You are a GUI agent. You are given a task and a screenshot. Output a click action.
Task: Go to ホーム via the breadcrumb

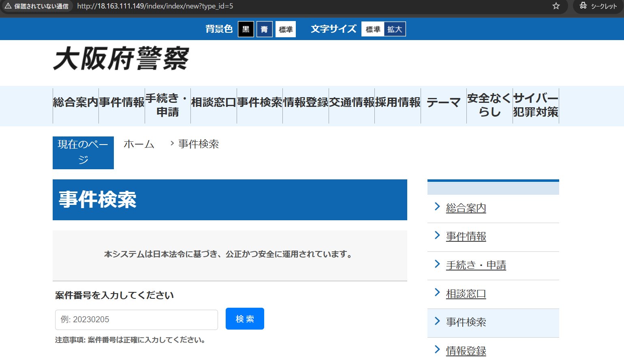coord(139,144)
